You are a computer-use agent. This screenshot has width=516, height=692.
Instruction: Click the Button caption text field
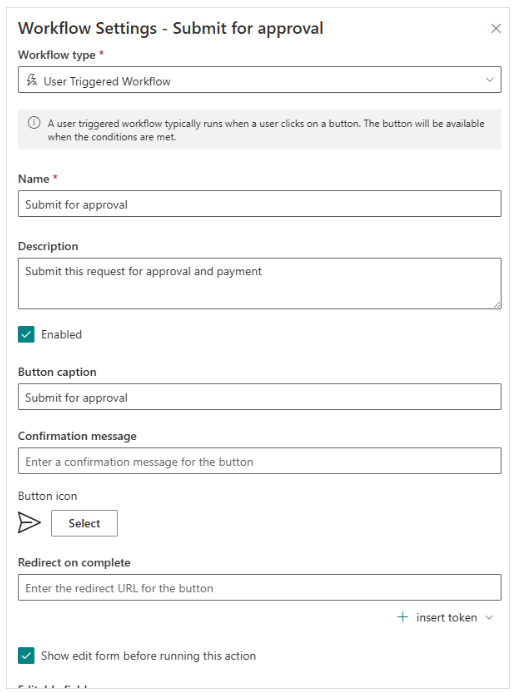(x=260, y=397)
